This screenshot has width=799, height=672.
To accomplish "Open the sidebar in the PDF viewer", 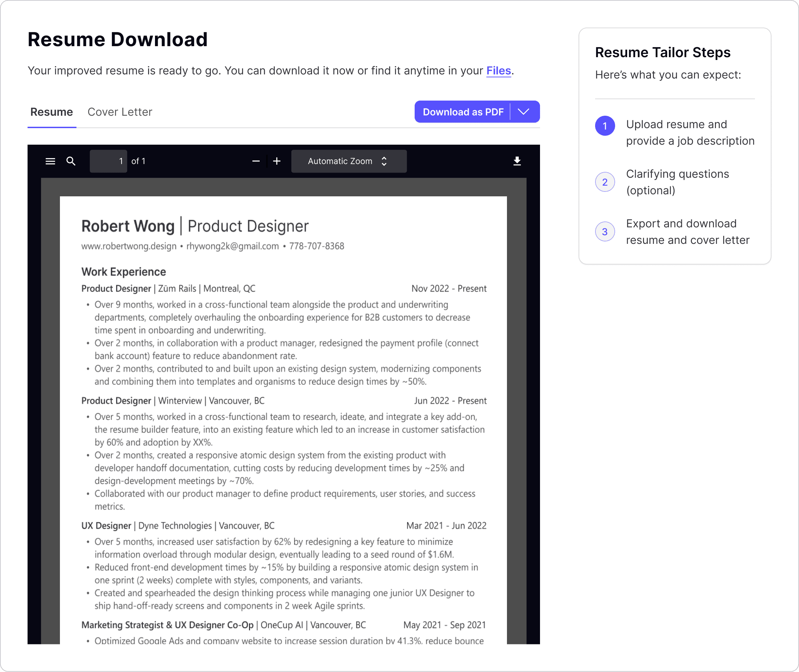I will click(50, 161).
